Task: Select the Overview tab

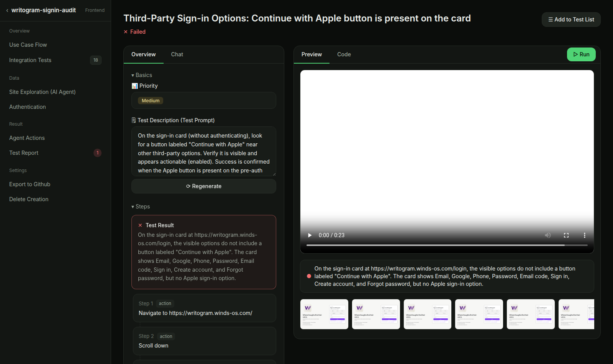Action: tap(144, 54)
